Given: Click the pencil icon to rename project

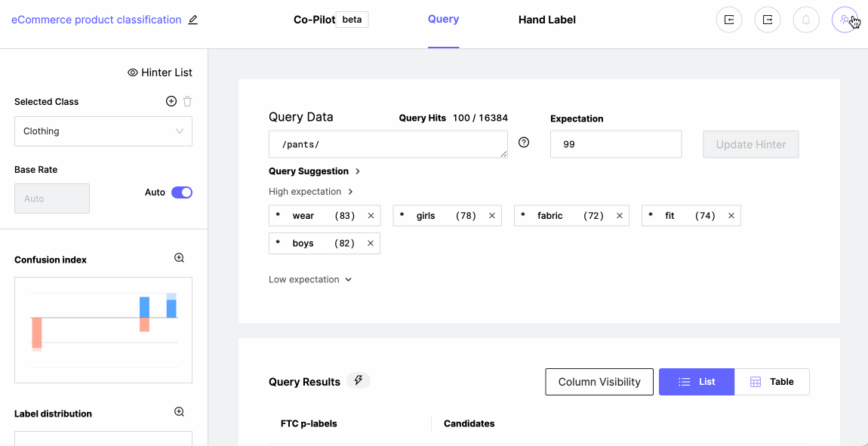Looking at the screenshot, I should (193, 20).
